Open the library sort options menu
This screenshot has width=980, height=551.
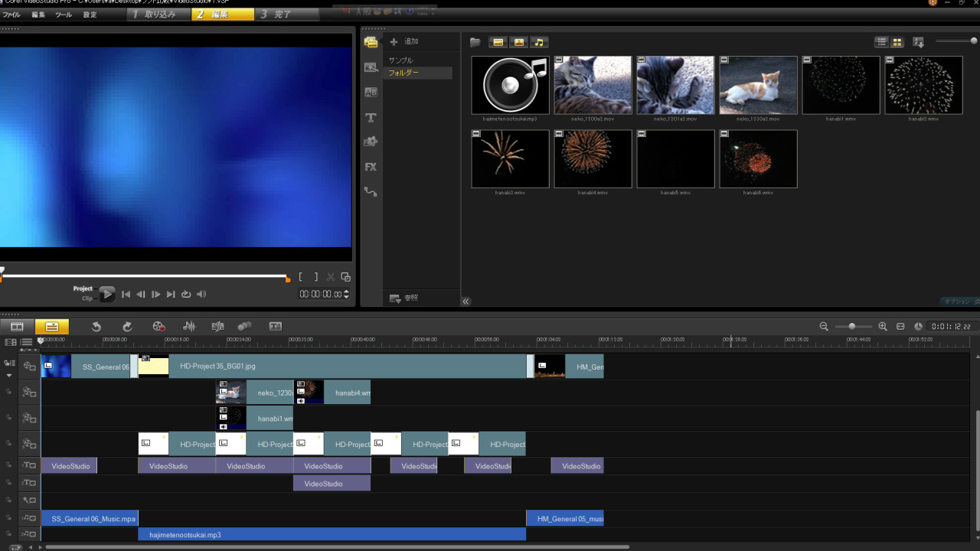point(919,42)
